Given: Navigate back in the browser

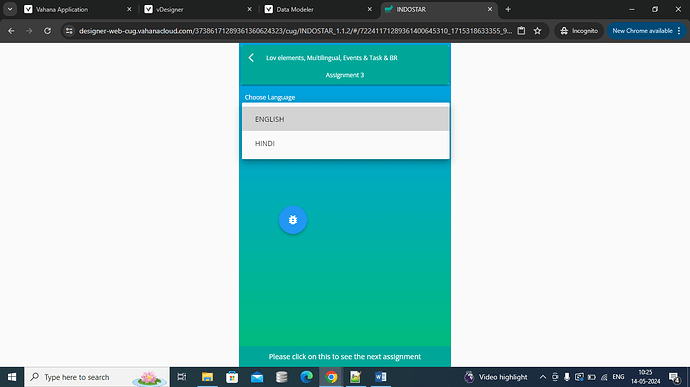Looking at the screenshot, I should [11, 31].
